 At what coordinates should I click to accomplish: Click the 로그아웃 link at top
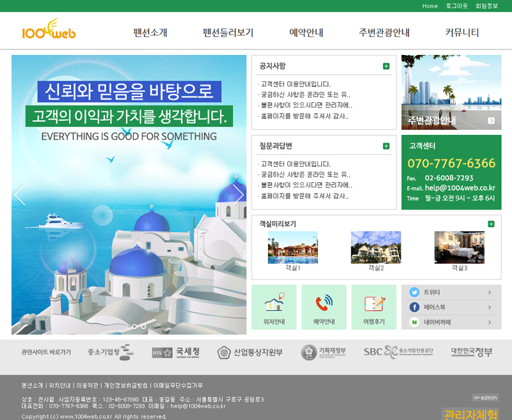[x=457, y=6]
